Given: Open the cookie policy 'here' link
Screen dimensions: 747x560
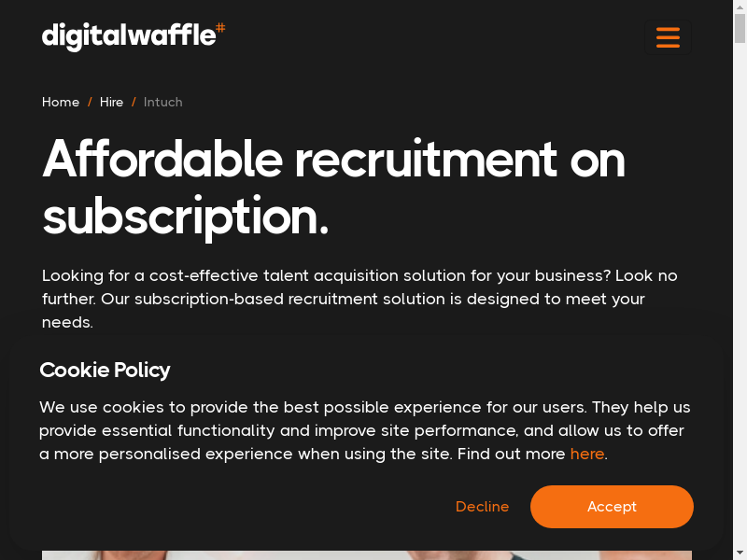Looking at the screenshot, I should click(587, 454).
